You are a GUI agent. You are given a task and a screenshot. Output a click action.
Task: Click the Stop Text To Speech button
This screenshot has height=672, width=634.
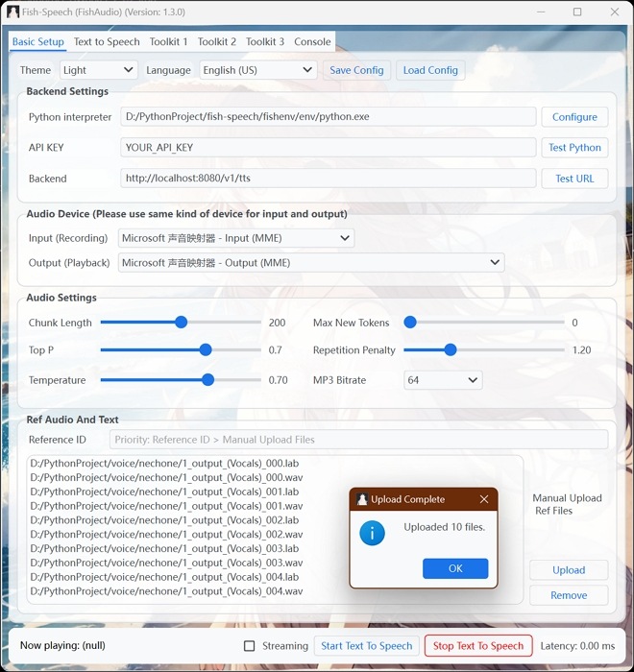pos(478,646)
